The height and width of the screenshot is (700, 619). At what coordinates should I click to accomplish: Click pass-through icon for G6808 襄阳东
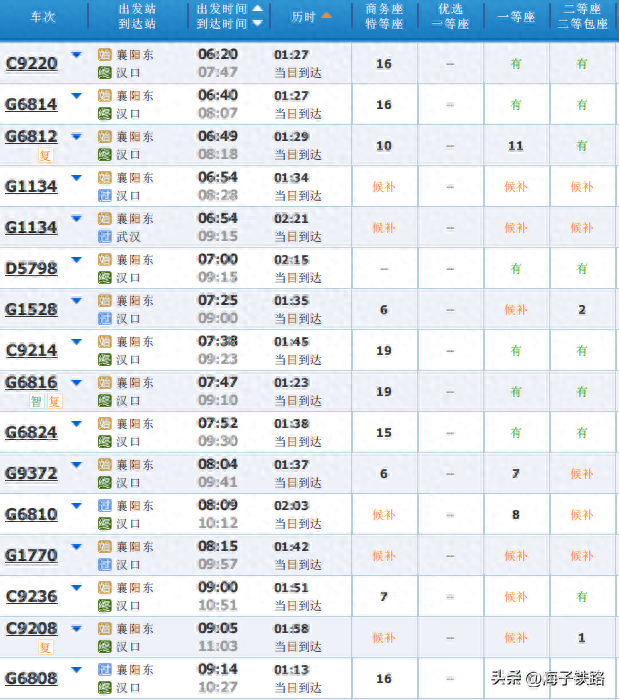click(x=104, y=670)
